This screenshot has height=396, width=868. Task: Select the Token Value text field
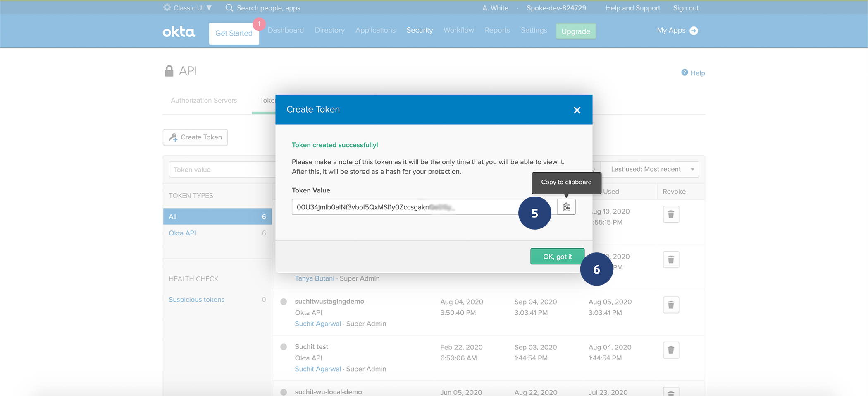424,207
